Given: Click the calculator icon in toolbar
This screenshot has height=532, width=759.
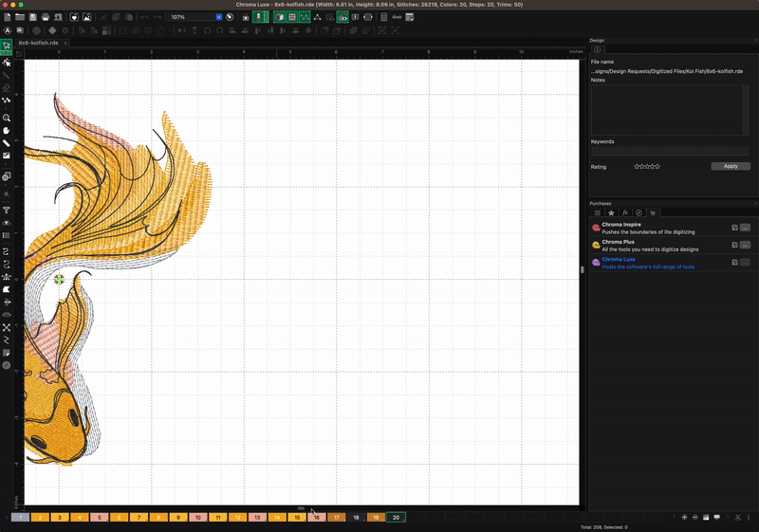Looking at the screenshot, I should pyautogui.click(x=382, y=17).
